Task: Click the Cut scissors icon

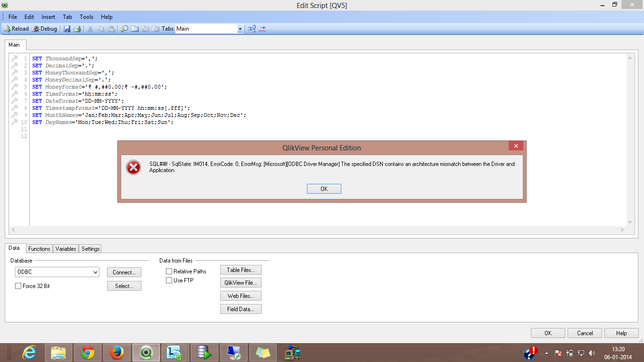Action: tap(91, 29)
